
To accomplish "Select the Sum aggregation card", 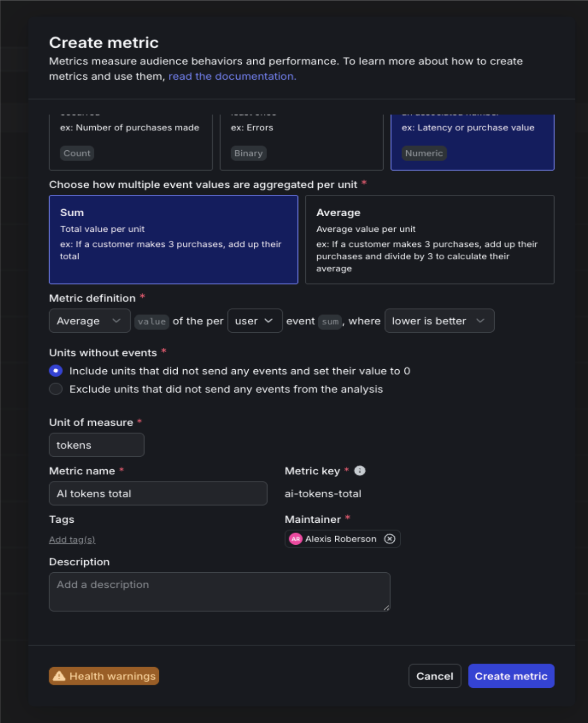I will 173,239.
